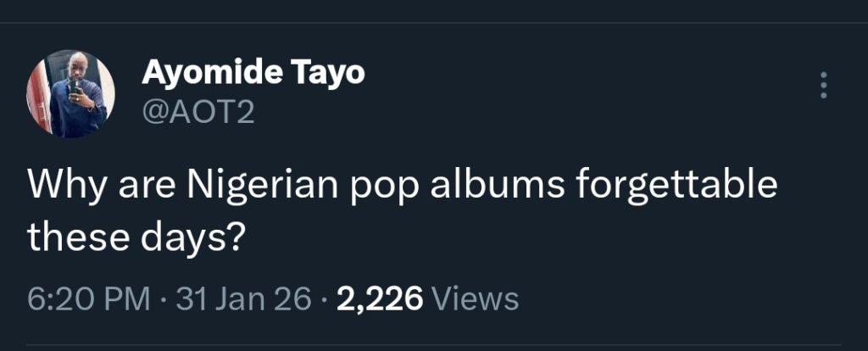Click the phone in the profile photo
868x351 pixels.
[73, 86]
